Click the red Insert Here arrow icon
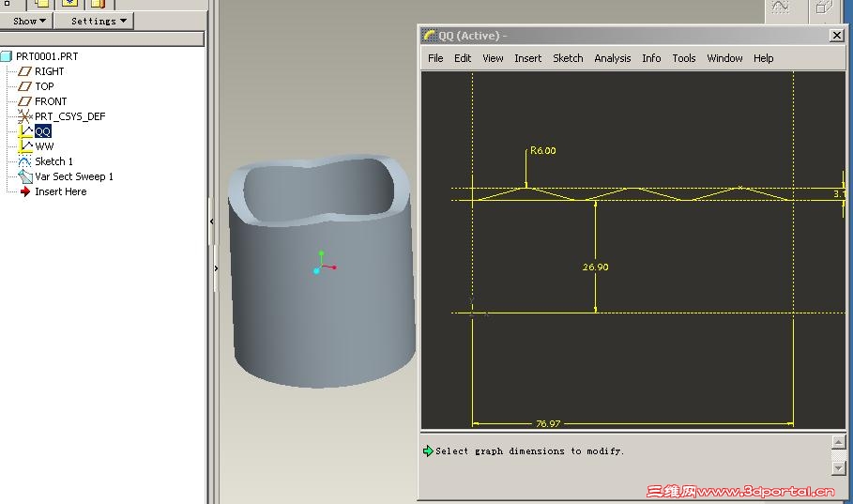Screen dimensions: 853x504 [25, 191]
